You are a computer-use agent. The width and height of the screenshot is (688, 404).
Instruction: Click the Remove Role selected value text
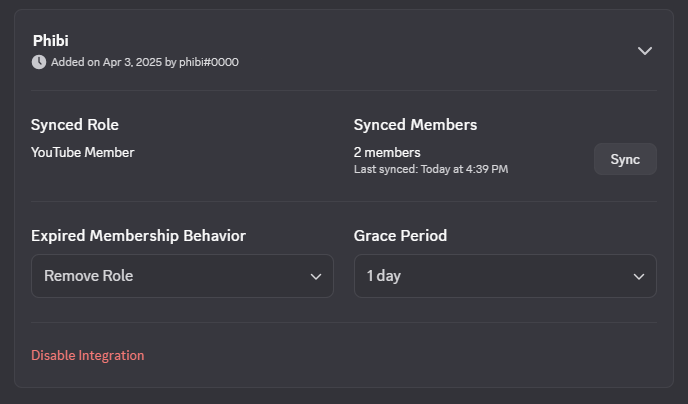pos(88,276)
